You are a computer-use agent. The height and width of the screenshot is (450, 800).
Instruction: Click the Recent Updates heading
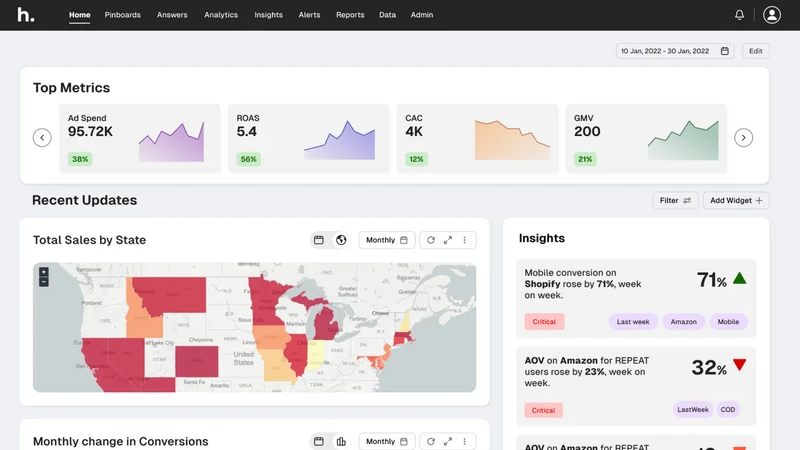[x=85, y=200]
